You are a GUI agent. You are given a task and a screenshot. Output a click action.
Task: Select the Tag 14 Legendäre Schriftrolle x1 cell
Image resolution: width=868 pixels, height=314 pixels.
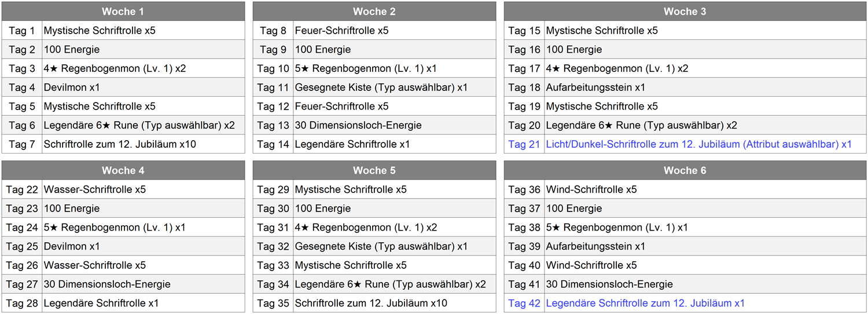tap(352, 144)
